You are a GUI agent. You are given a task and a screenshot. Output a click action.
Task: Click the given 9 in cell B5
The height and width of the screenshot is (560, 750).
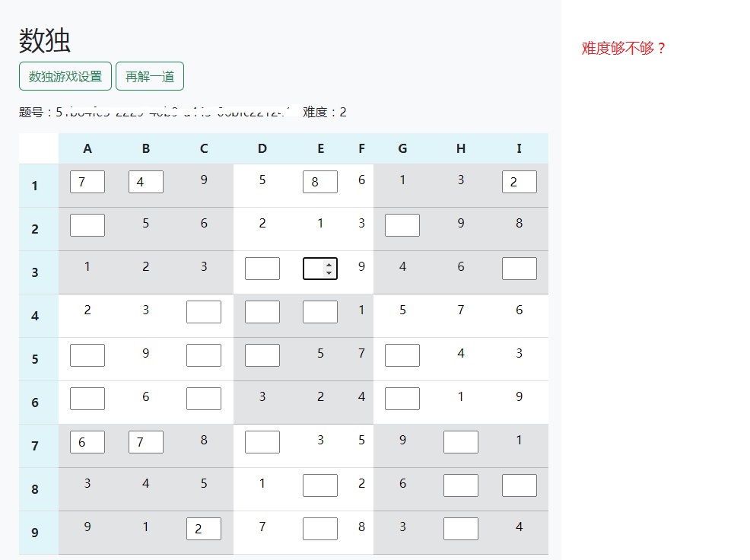[x=146, y=353]
